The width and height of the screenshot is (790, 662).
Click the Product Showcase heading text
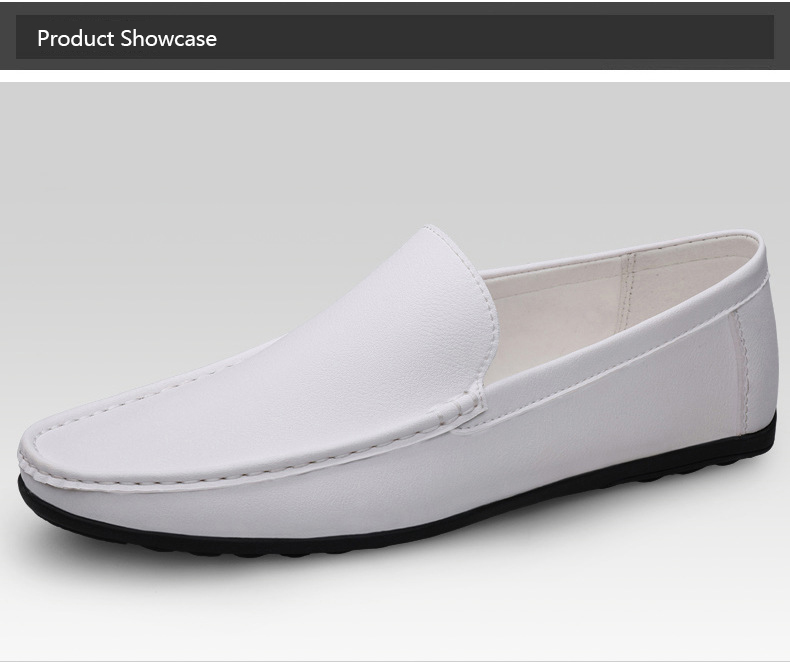point(126,39)
